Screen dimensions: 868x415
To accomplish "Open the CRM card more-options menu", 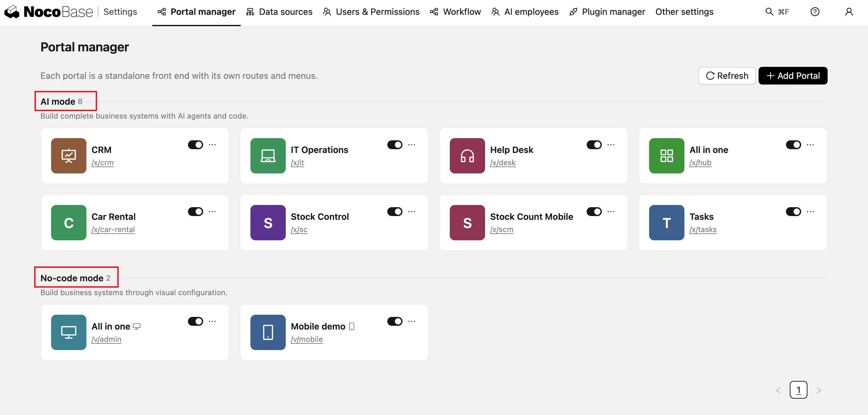I will 212,145.
